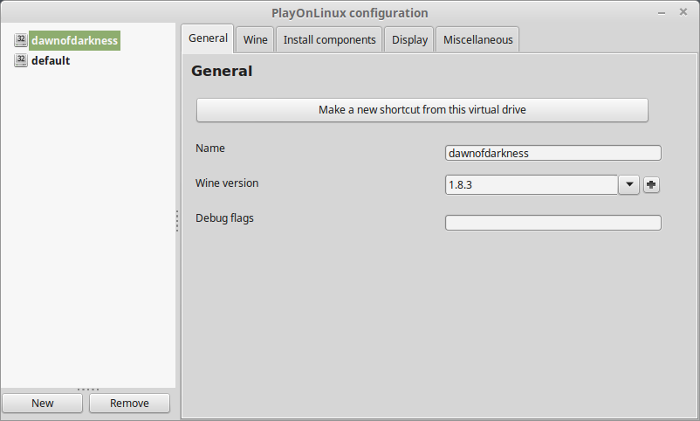
Task: Minimize the PlayOnLinux configuration window
Action: [662, 13]
